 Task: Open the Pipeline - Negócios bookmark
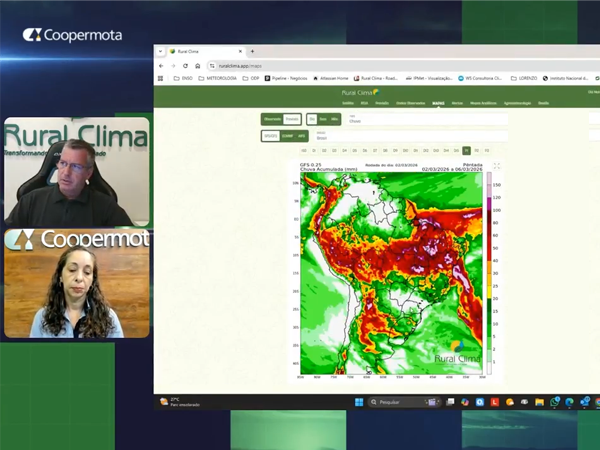tap(286, 78)
